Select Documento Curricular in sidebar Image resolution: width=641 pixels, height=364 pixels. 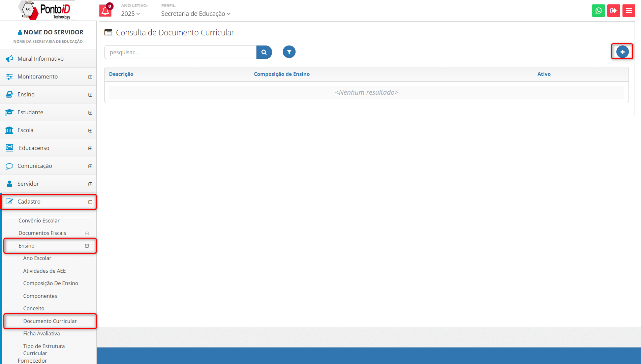pos(50,321)
